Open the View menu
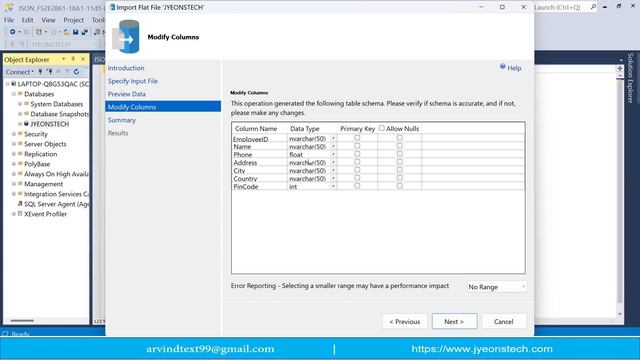The height and width of the screenshot is (360, 640). (48, 20)
